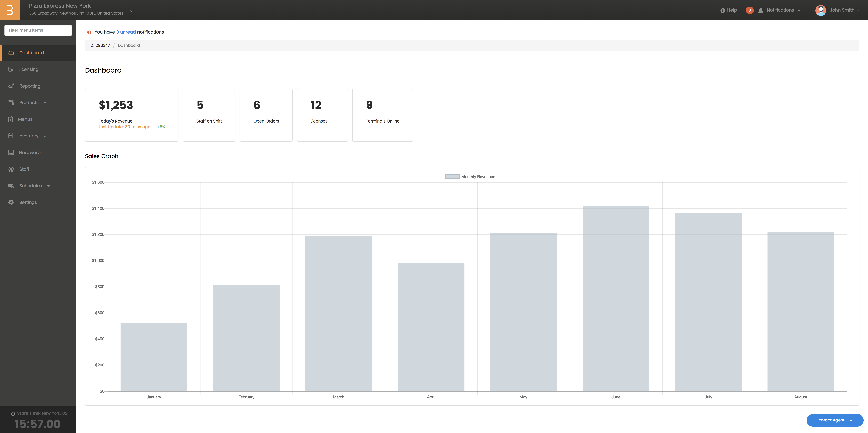
Task: Click the John Smith username
Action: 842,10
